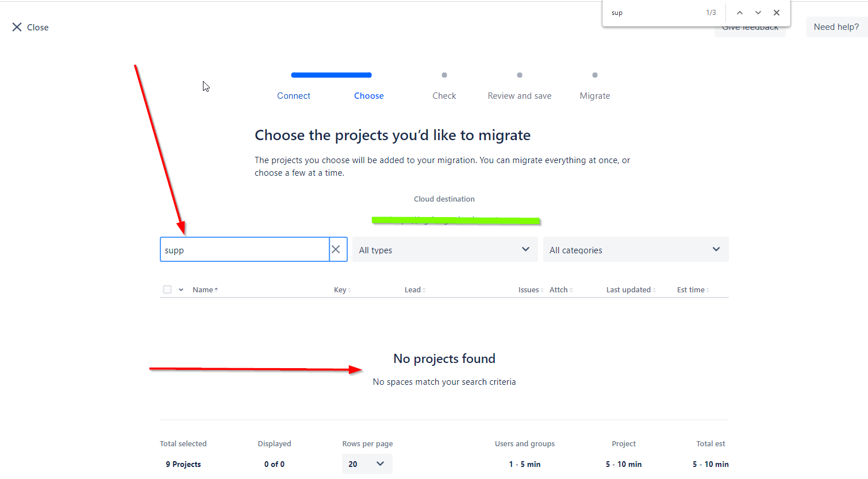The width and height of the screenshot is (868, 479).
Task: Select the Choose step
Action: coord(369,96)
